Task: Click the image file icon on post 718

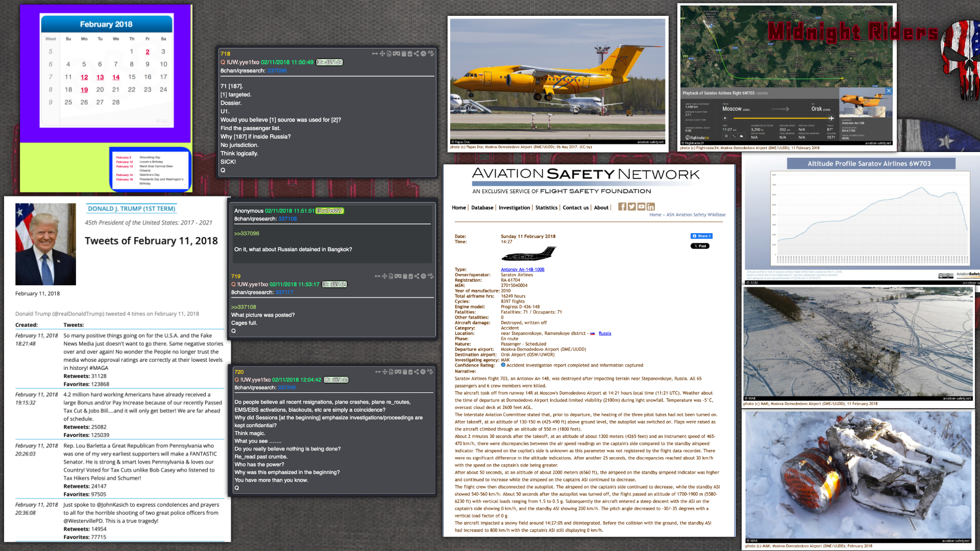Action: click(389, 54)
